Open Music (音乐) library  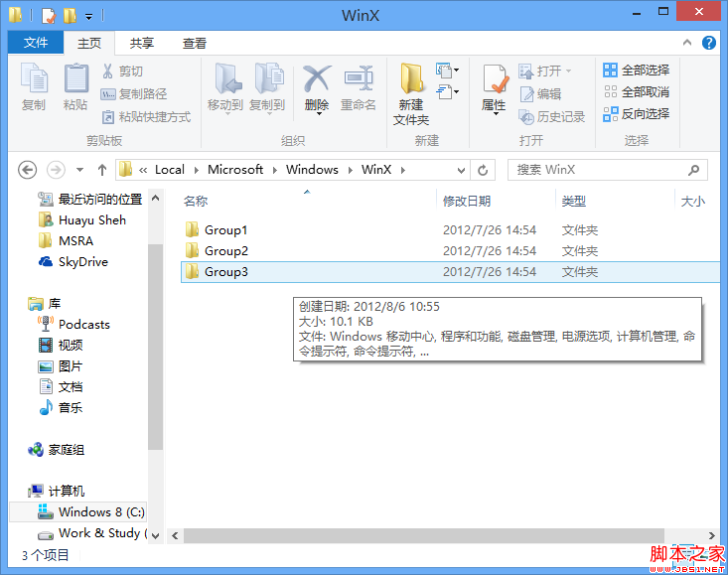tap(61, 408)
